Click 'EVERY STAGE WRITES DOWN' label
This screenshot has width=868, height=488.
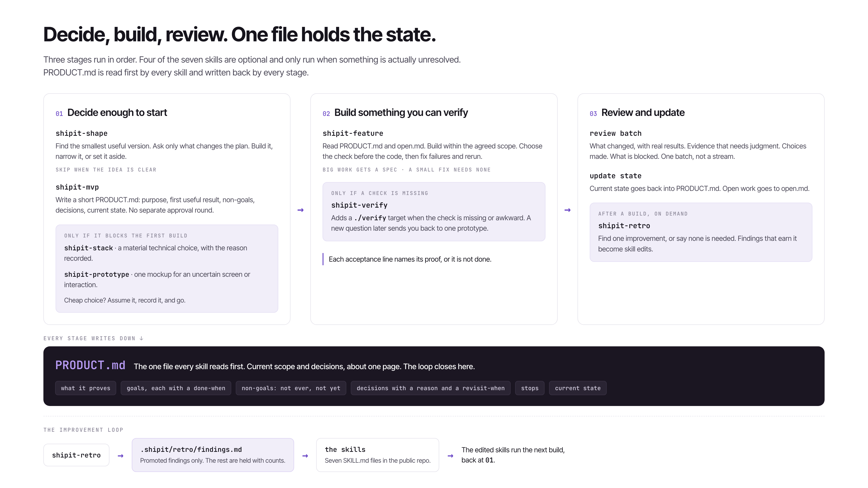tap(93, 338)
